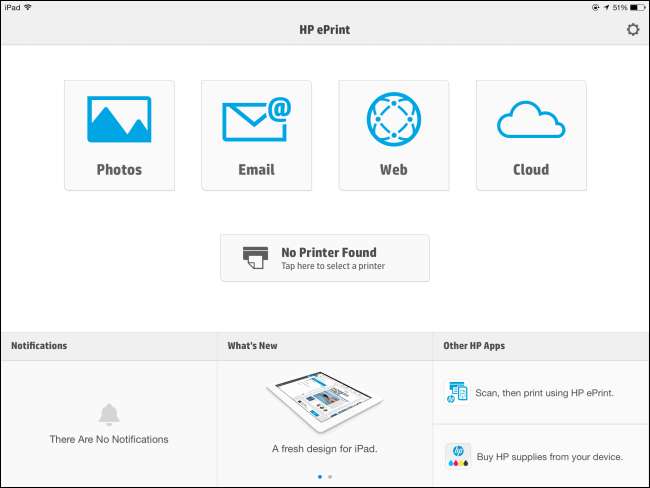
Task: Open settings gear icon
Action: (x=633, y=30)
